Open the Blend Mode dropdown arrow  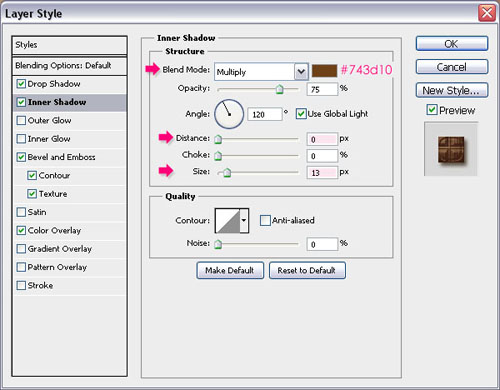pos(301,71)
